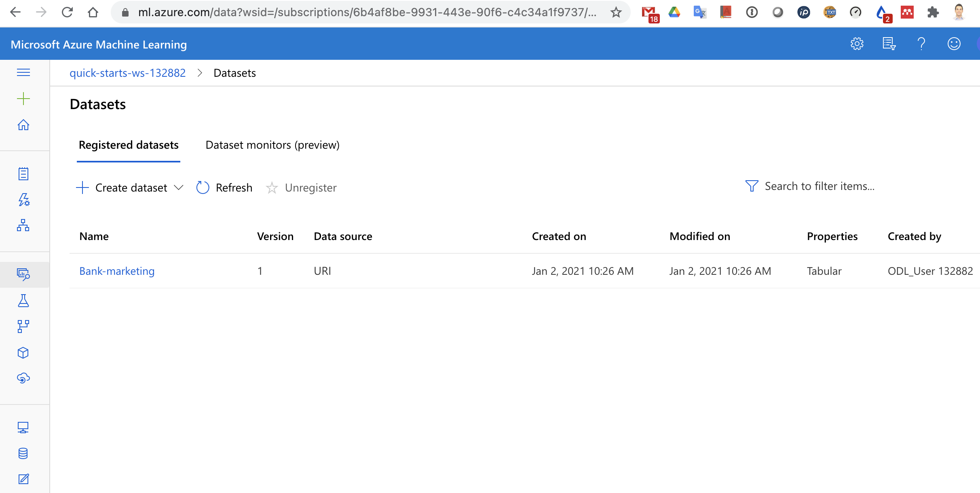
Task: Open Notebooks from sidebar icon
Action: click(x=23, y=174)
